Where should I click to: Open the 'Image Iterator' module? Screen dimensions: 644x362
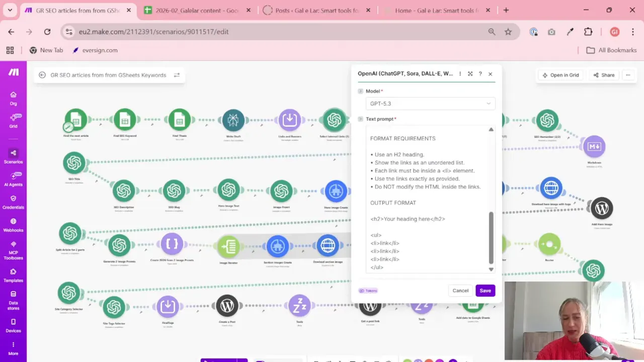(x=228, y=246)
